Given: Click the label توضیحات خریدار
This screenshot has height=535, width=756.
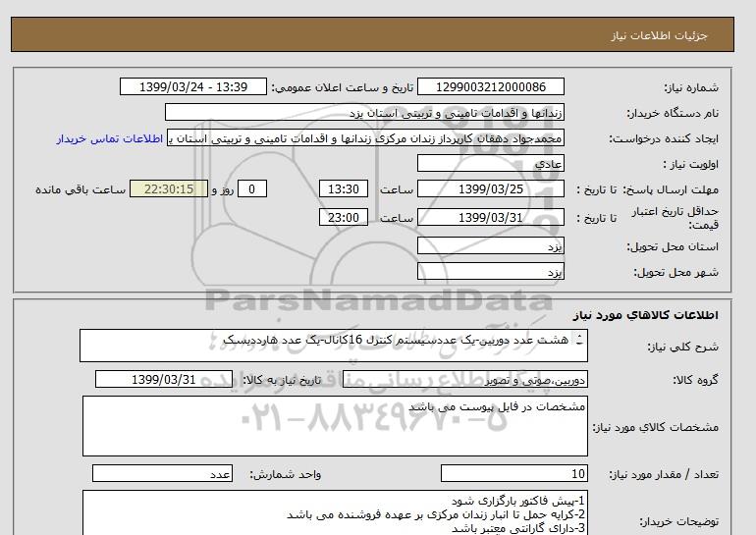Looking at the screenshot, I should coord(678,521).
